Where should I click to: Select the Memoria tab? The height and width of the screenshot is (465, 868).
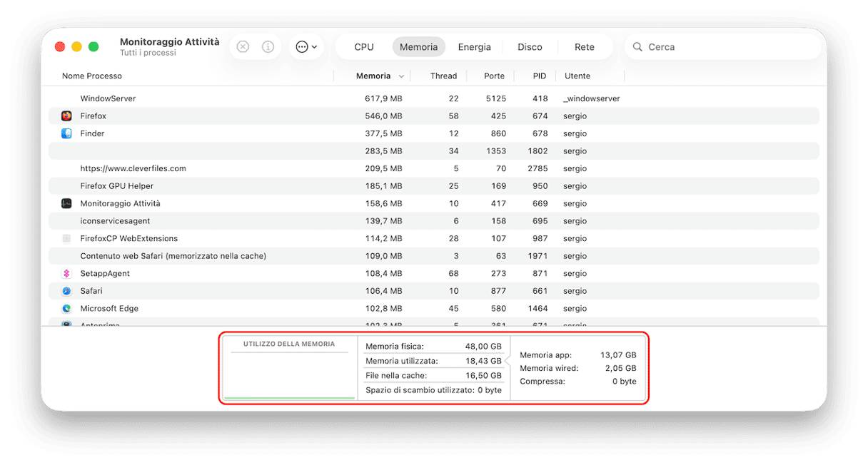coord(419,47)
